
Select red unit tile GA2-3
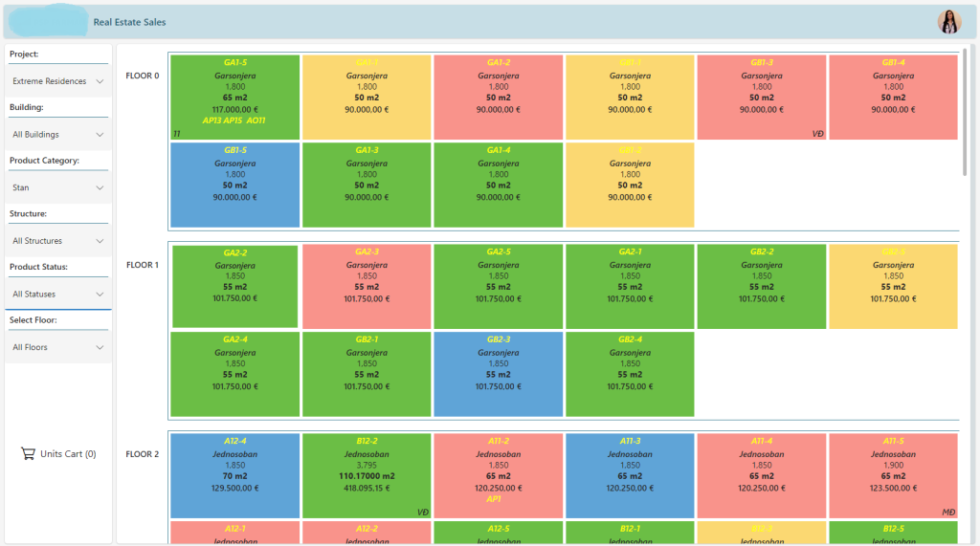pyautogui.click(x=367, y=287)
